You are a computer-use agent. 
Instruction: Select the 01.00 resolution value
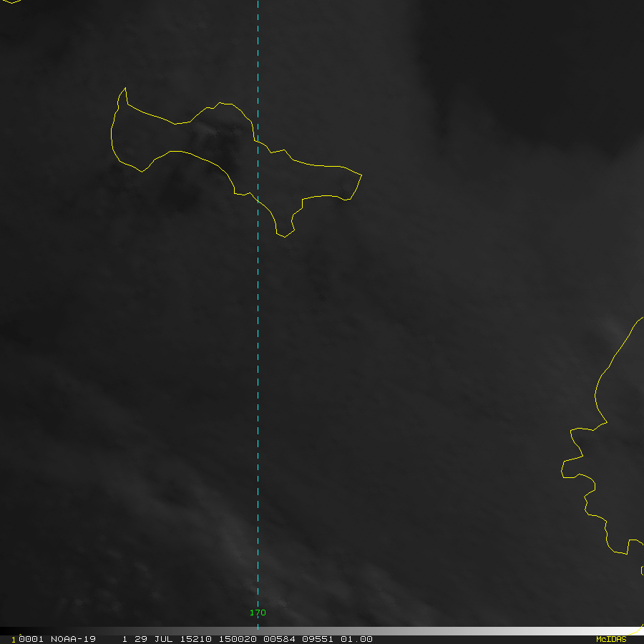[x=356, y=639]
